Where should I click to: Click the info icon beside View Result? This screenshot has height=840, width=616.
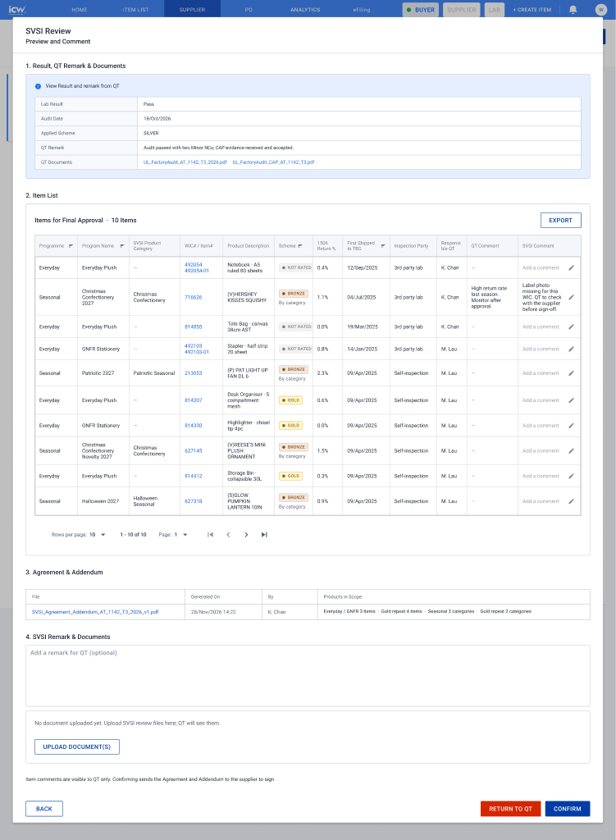coord(38,86)
